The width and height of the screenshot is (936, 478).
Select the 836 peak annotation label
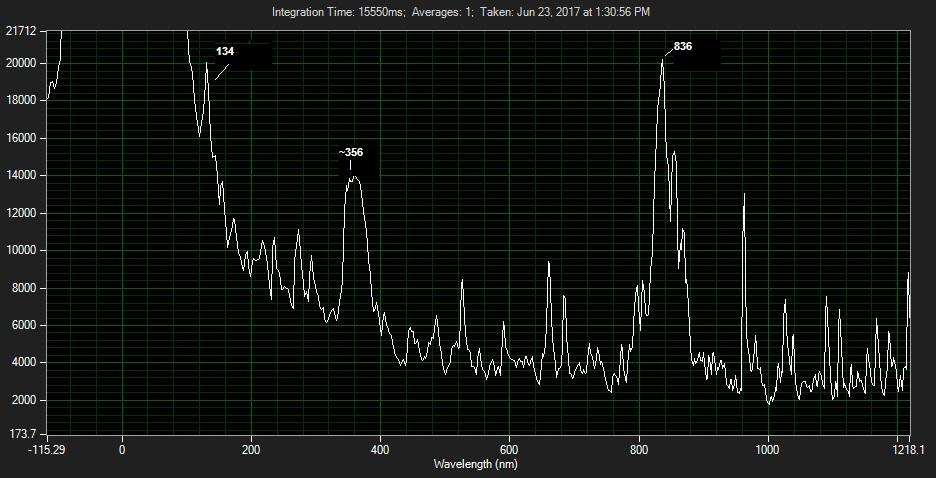[683, 46]
